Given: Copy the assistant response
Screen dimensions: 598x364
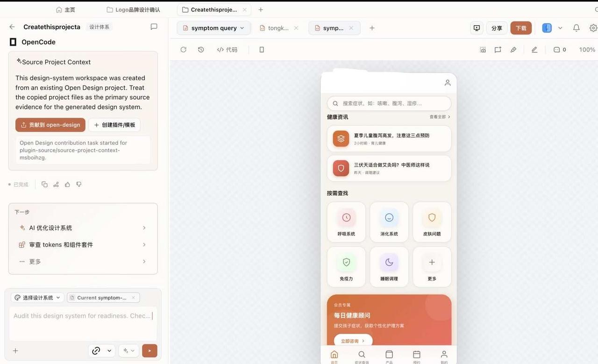Looking at the screenshot, I should [44, 185].
